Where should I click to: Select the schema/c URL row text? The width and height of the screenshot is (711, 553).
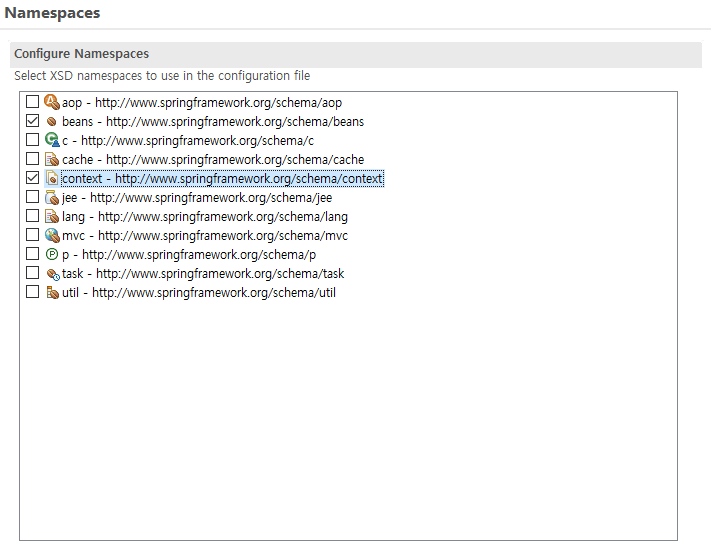[x=188, y=141]
